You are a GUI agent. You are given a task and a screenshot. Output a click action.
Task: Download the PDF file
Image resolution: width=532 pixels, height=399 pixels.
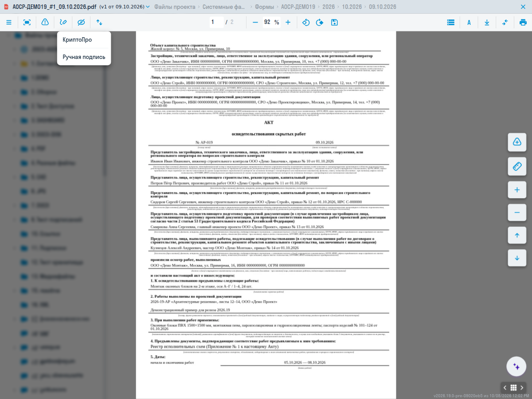[487, 22]
